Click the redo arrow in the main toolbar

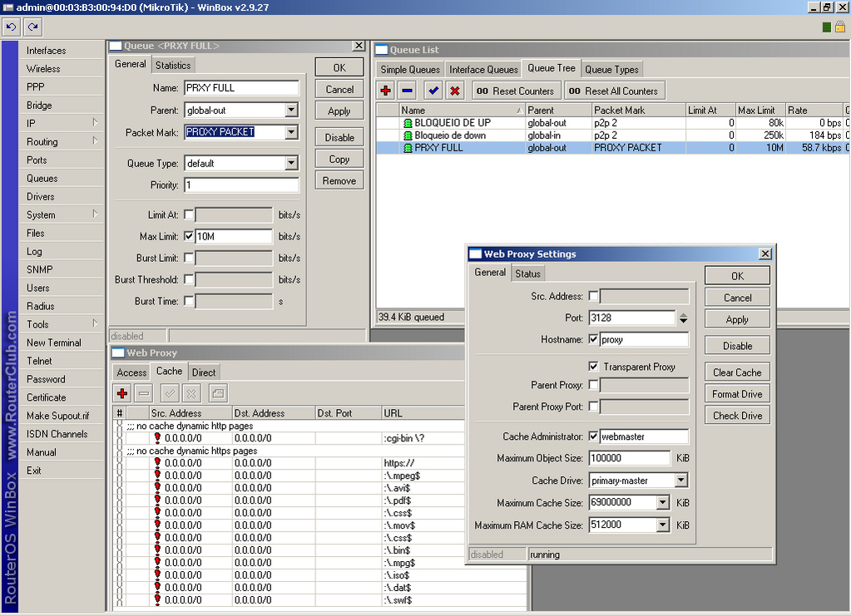[32, 27]
